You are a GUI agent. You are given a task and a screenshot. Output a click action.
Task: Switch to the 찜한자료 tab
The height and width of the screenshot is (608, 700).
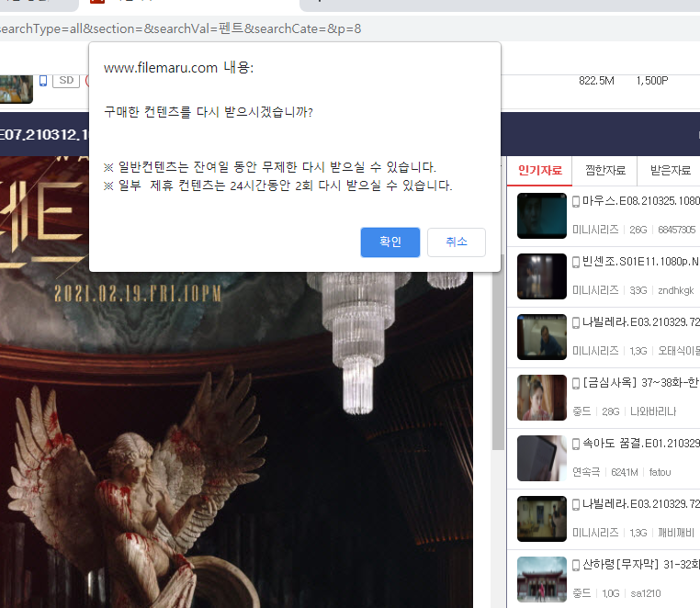tap(604, 171)
